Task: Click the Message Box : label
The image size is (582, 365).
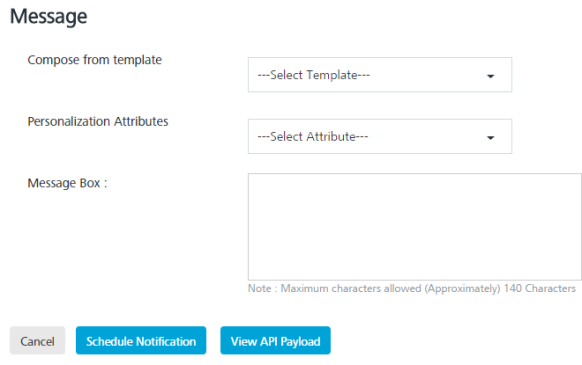Action: 67,183
